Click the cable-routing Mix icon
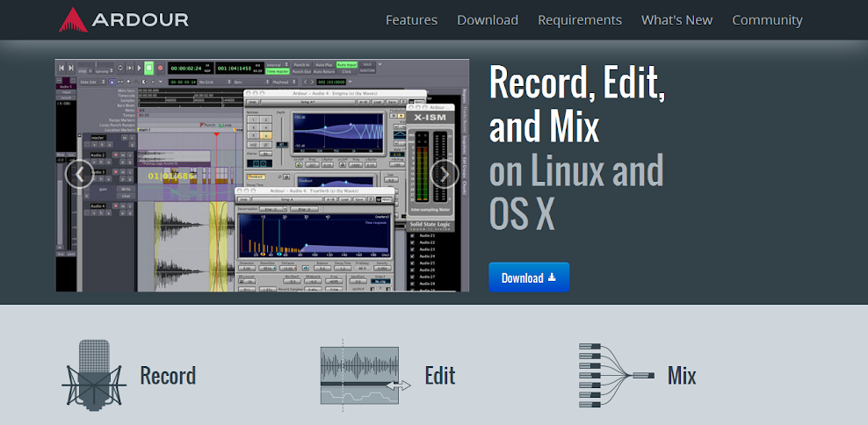The width and height of the screenshot is (868, 425). pos(616,375)
